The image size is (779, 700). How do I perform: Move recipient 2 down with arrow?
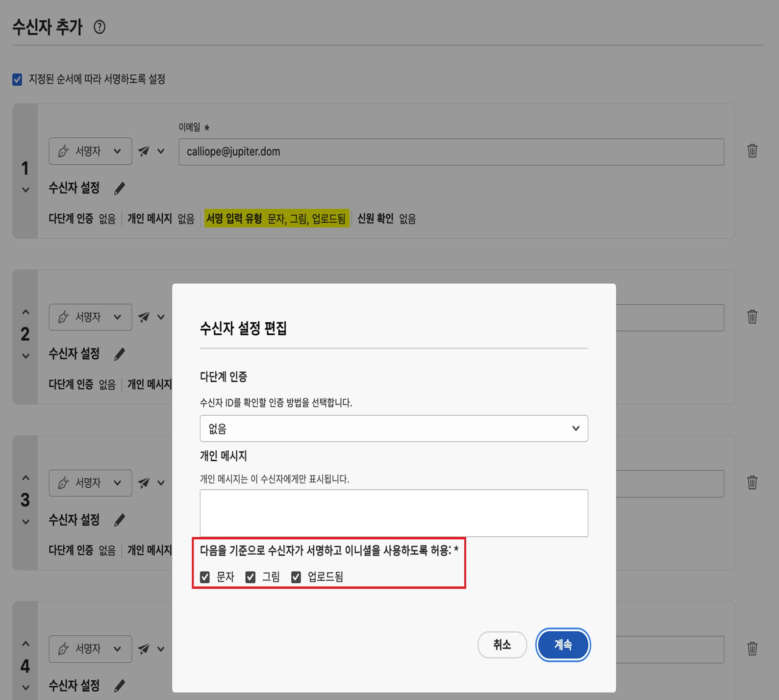(x=25, y=356)
